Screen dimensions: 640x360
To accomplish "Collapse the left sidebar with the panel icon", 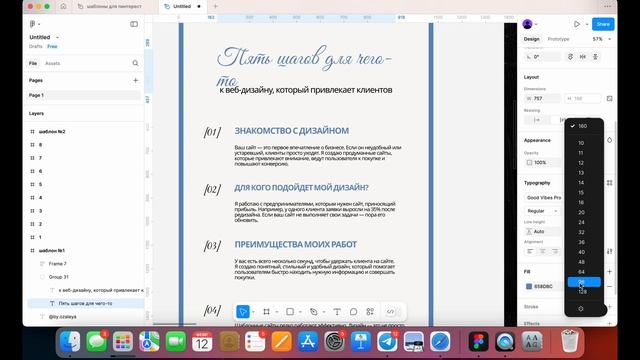I will tap(134, 24).
